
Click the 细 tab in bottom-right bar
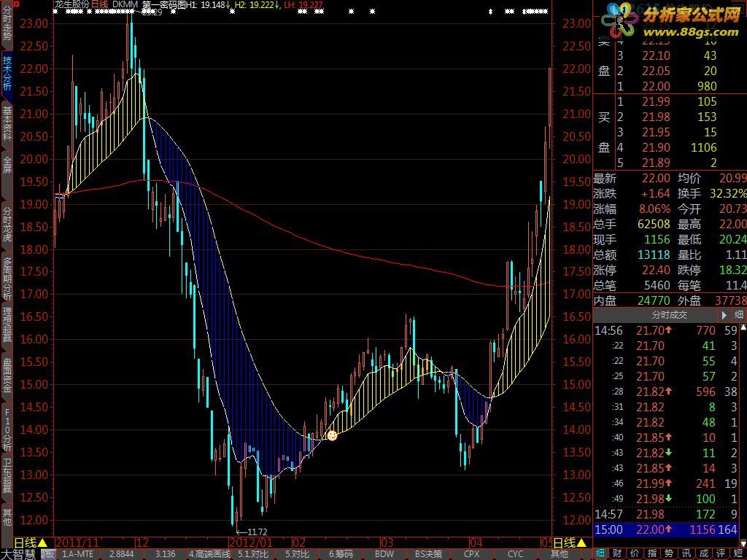600,554
